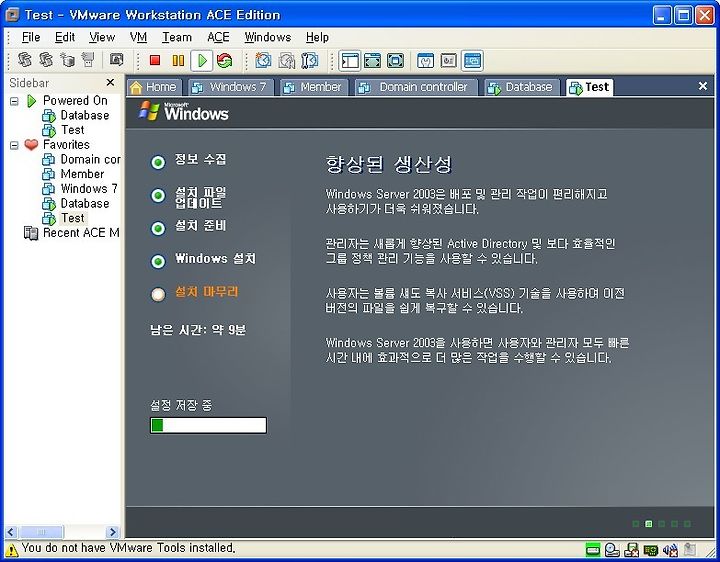Open the ACE menu
Screen dimensions: 720x562
pos(218,37)
